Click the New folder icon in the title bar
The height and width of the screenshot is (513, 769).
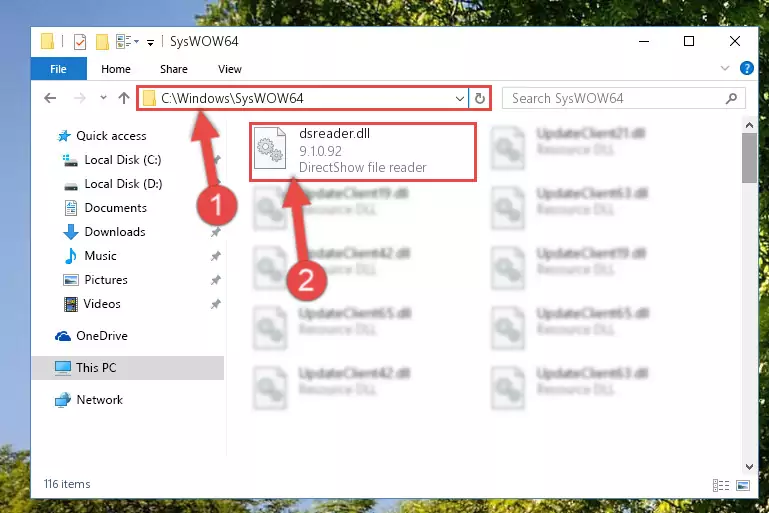click(x=102, y=42)
